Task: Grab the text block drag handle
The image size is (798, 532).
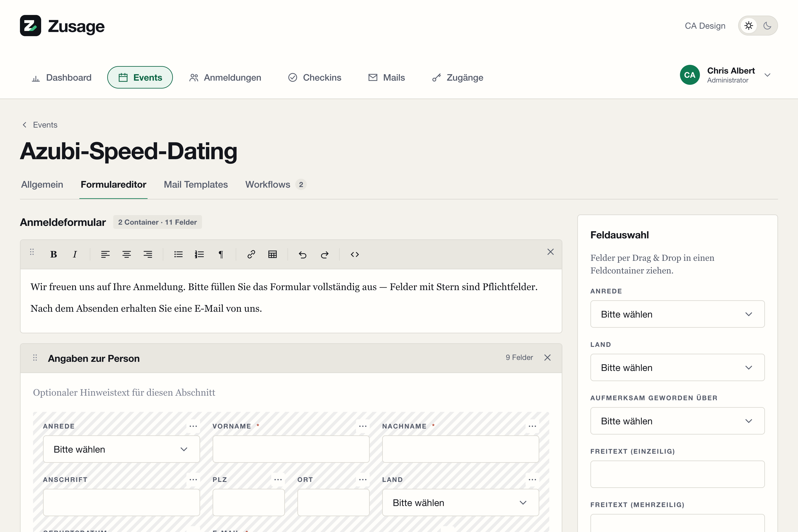Action: point(32,252)
